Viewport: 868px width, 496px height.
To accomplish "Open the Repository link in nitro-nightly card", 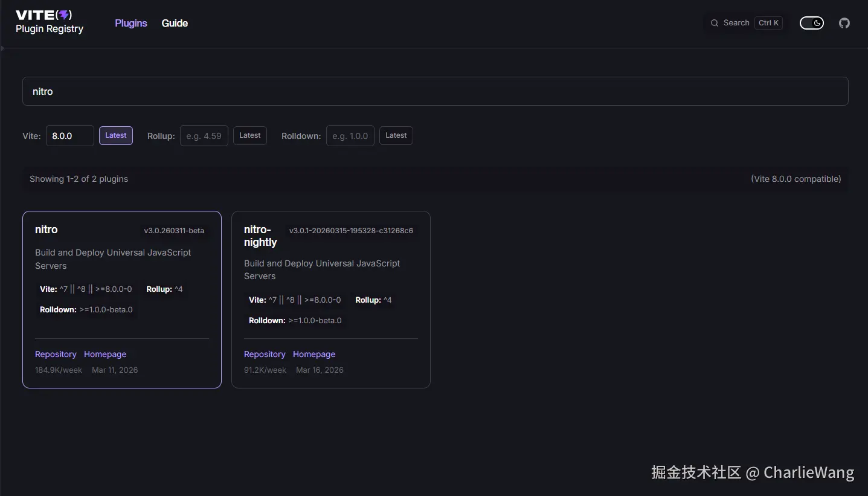I will [265, 354].
